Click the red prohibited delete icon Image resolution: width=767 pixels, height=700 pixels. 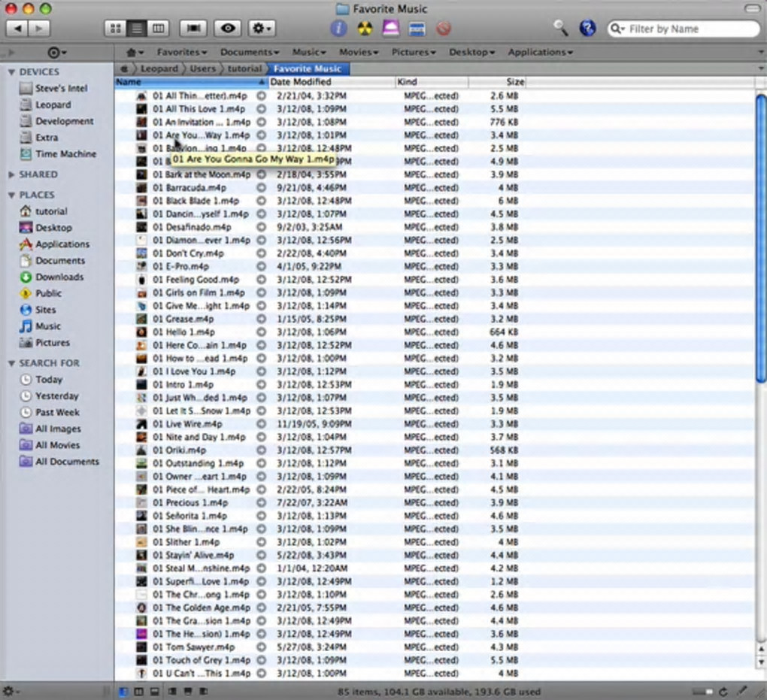(444, 29)
